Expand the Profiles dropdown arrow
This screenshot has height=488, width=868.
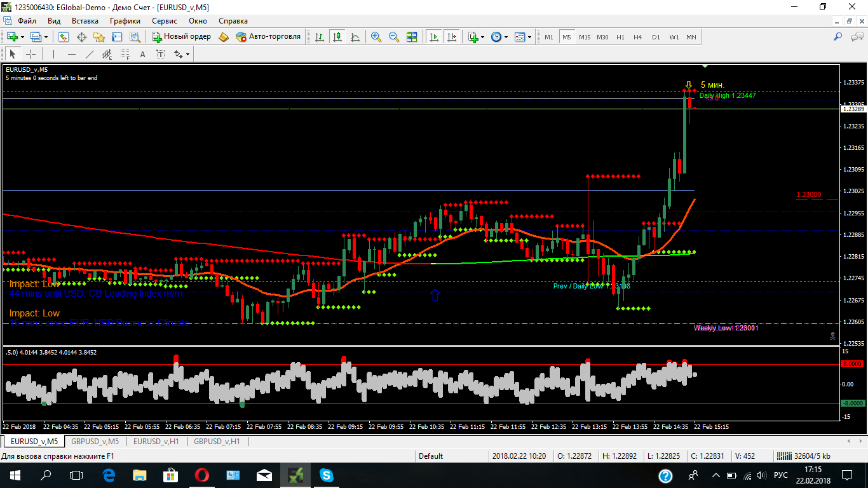46,37
